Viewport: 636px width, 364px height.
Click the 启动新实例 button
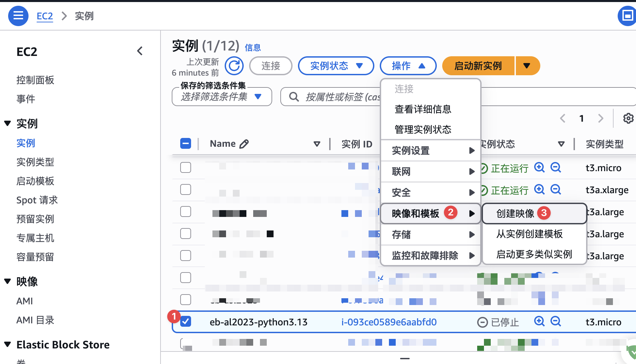[x=478, y=66]
